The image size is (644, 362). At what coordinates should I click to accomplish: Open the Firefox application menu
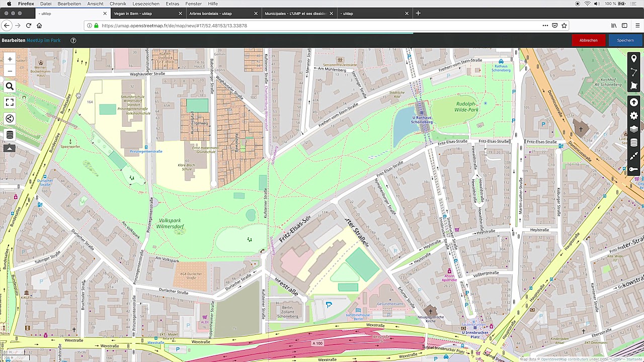tap(26, 4)
